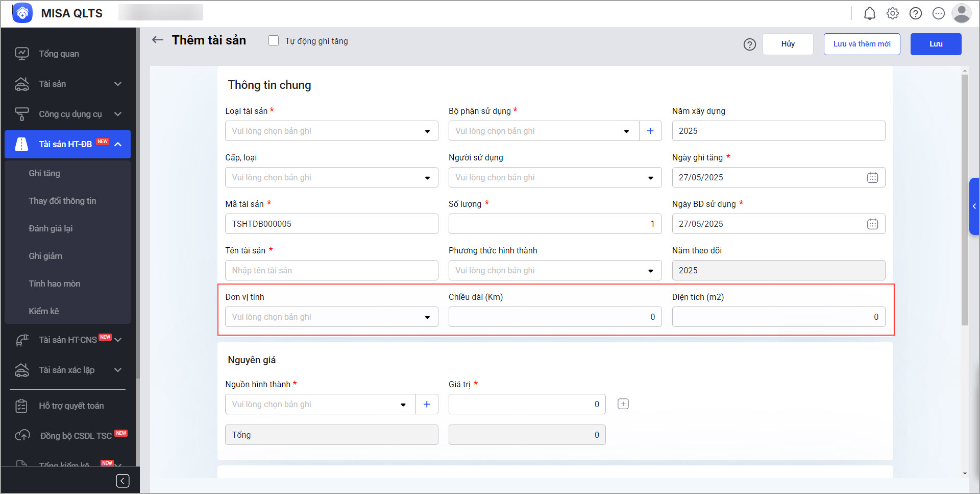Click the Lưu button
This screenshot has height=494, width=980.
click(936, 44)
